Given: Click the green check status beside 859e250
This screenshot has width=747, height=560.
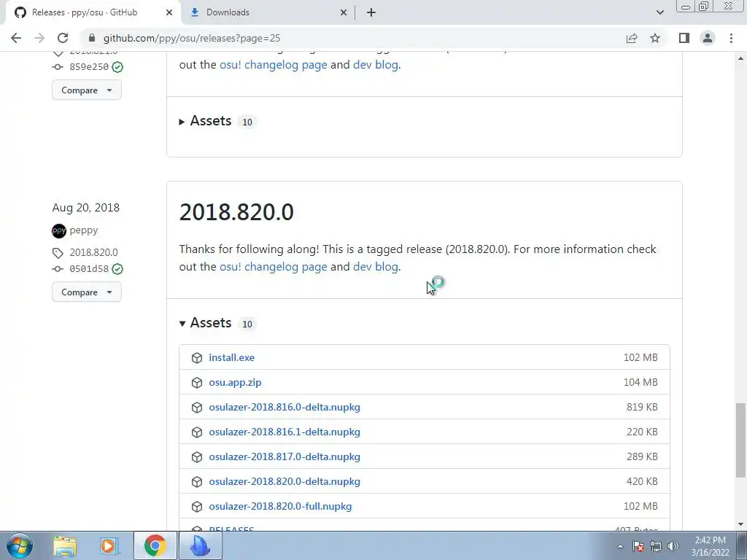Looking at the screenshot, I should (x=117, y=67).
